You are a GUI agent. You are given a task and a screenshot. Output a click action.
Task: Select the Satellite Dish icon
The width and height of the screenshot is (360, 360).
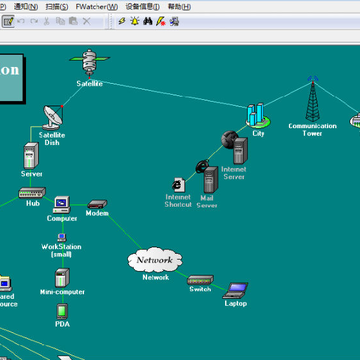click(53, 117)
